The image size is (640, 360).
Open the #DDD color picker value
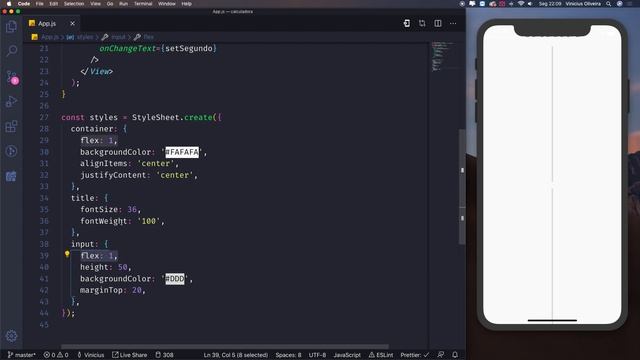[175, 279]
